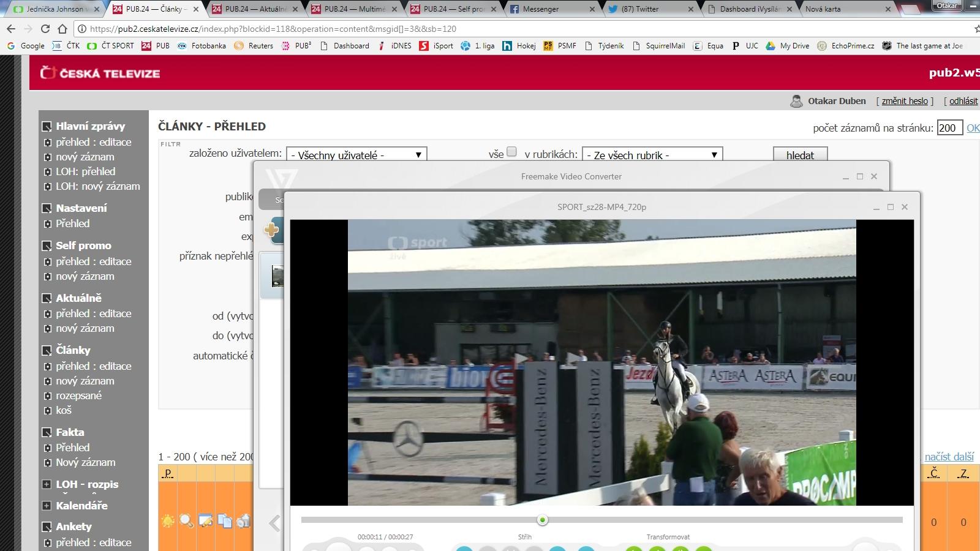The height and width of the screenshot is (551, 980).
Task: Click the user avatar icon beside Otakar Duben
Action: (x=796, y=101)
